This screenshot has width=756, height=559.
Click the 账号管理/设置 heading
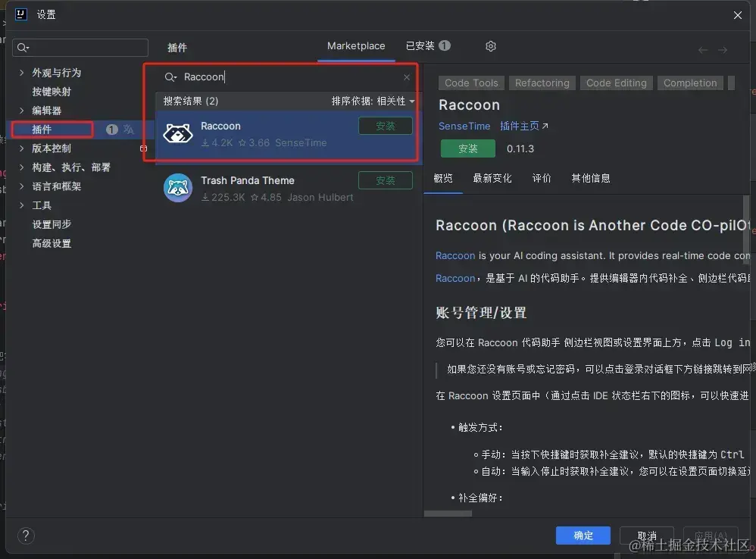point(481,313)
